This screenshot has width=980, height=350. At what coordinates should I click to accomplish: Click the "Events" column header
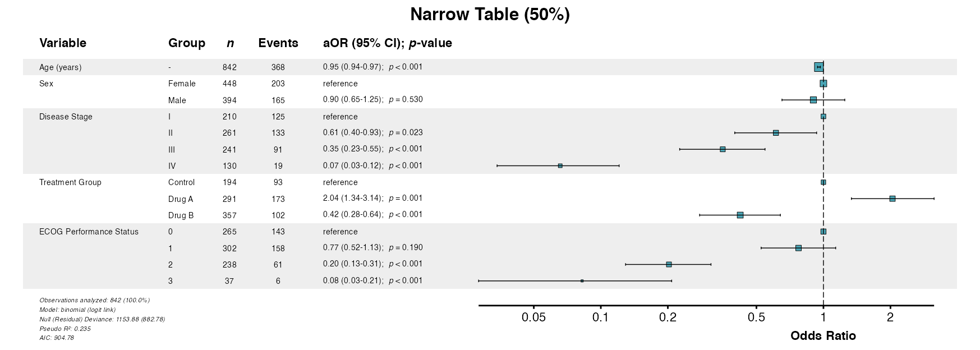click(x=278, y=43)
